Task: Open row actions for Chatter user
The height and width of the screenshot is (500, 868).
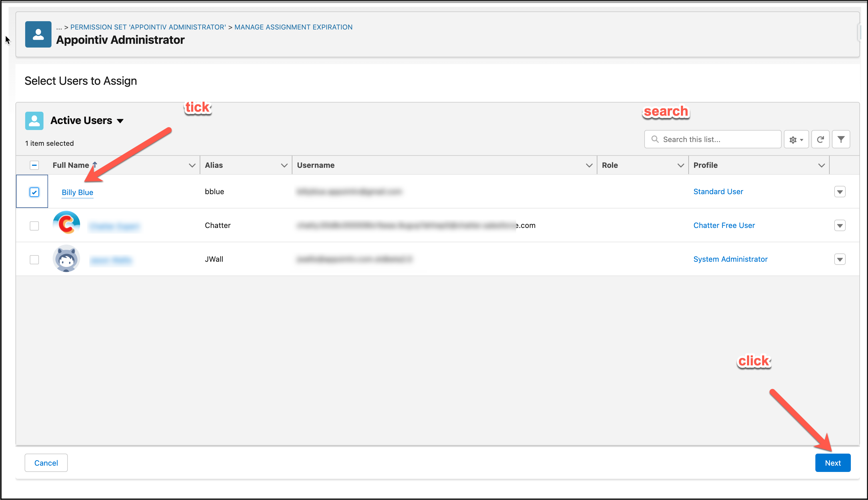Action: point(840,226)
